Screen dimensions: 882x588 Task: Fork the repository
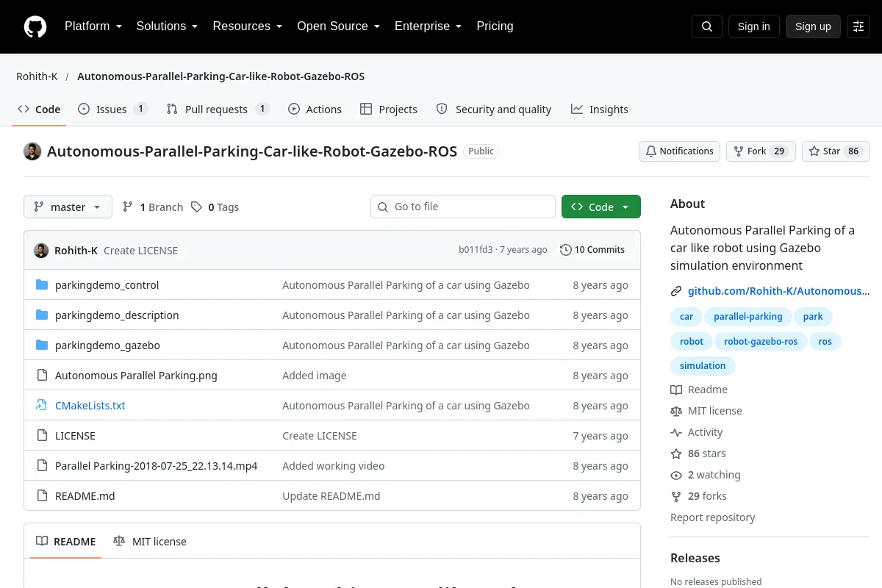pyautogui.click(x=761, y=151)
